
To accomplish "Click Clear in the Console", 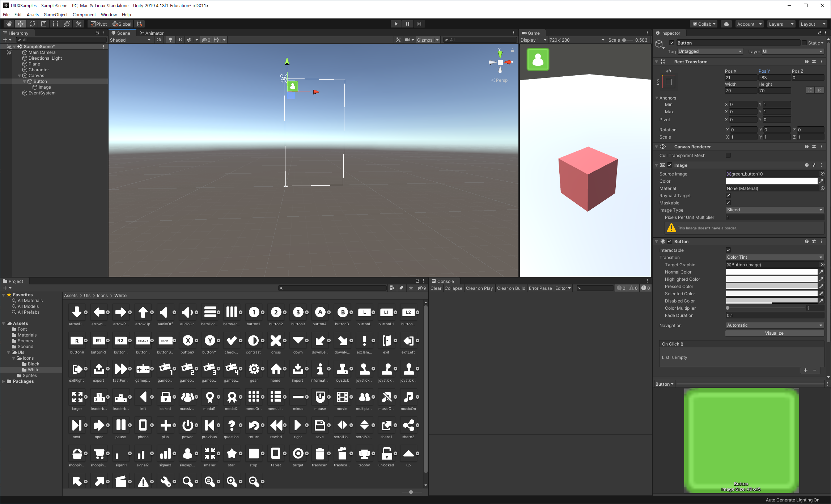I will click(436, 288).
